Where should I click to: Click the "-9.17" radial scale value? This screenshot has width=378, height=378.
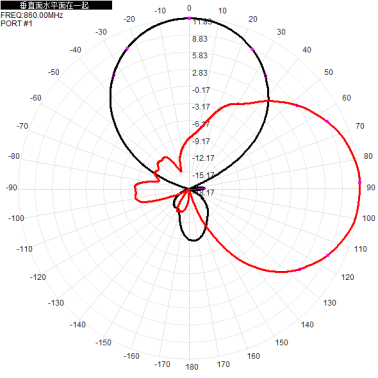[201, 141]
